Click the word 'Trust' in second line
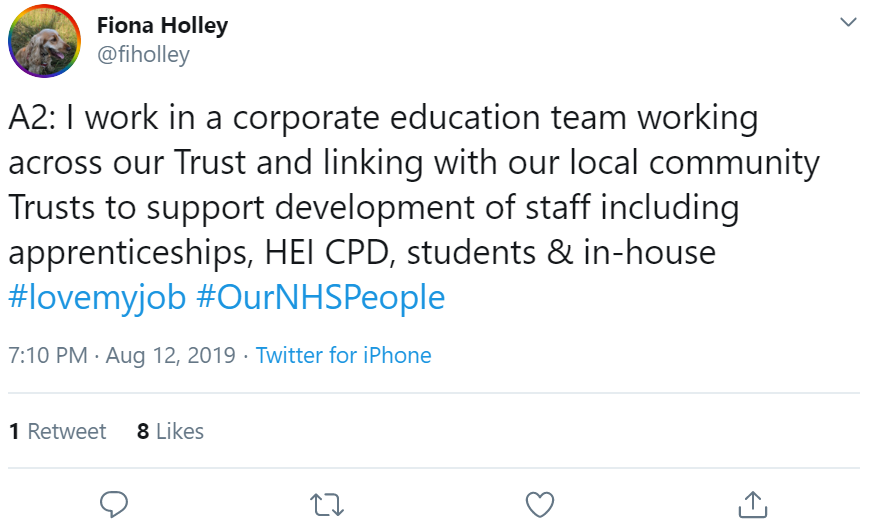The width and height of the screenshot is (875, 523). (x=210, y=162)
